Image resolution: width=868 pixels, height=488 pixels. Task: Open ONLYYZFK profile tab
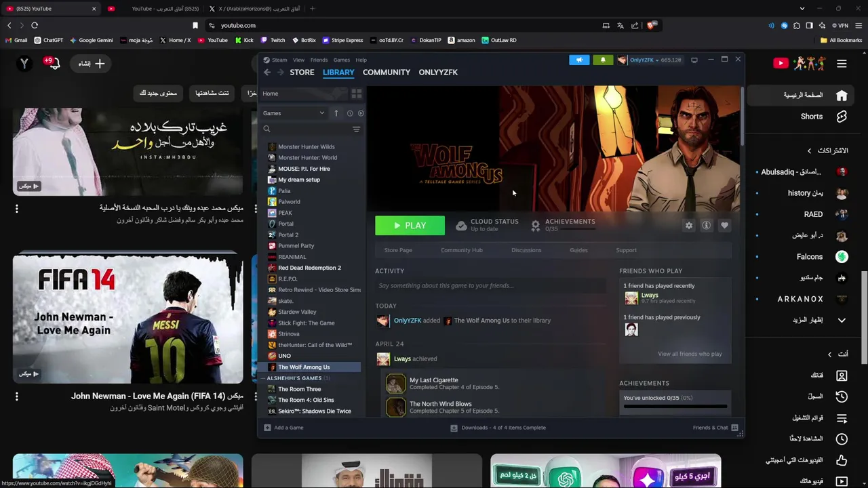(x=438, y=73)
